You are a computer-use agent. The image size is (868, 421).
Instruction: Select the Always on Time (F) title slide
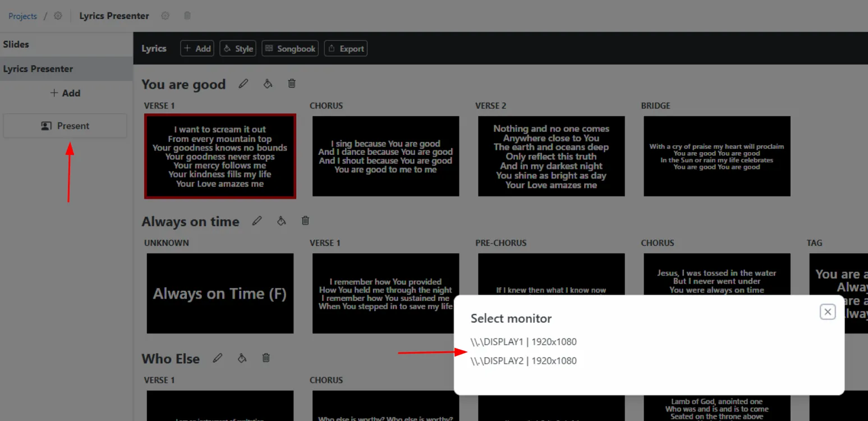(x=220, y=293)
